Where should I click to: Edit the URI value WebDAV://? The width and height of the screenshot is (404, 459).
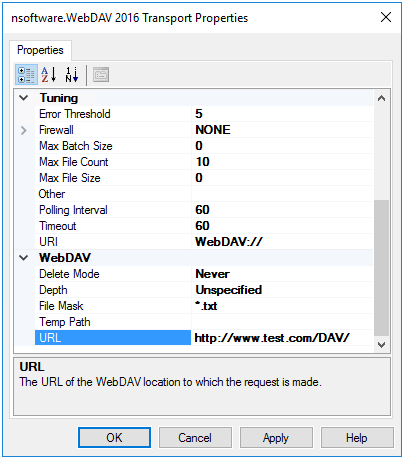(282, 242)
